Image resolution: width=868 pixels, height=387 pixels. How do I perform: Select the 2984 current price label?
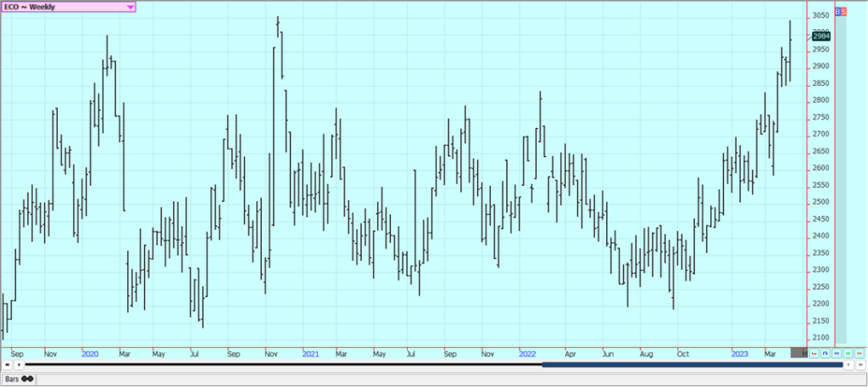pos(821,36)
